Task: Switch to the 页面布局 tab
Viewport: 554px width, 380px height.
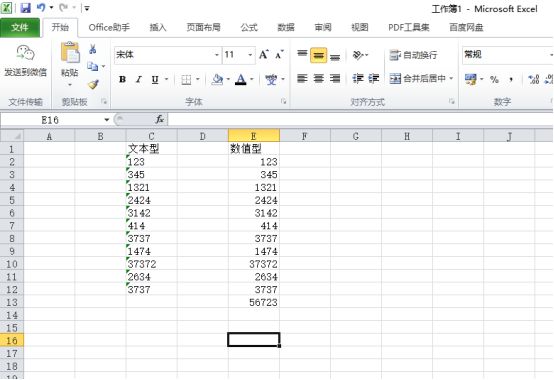Action: [204, 28]
